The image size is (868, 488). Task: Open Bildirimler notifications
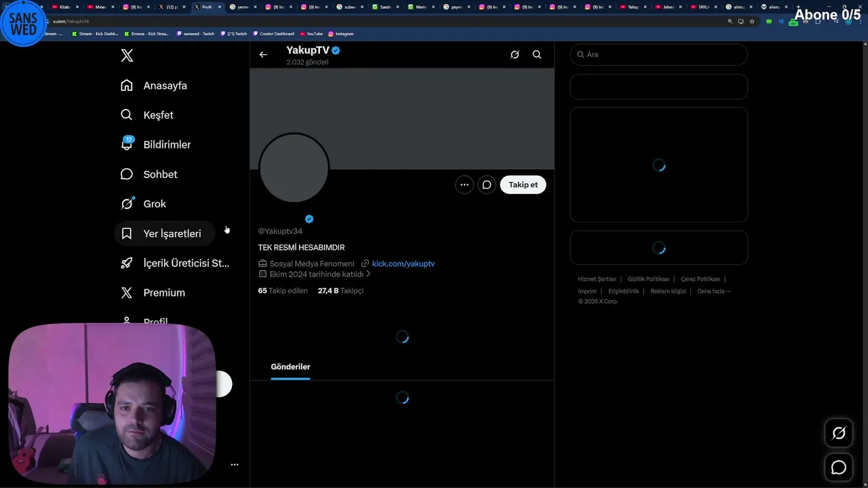156,144
